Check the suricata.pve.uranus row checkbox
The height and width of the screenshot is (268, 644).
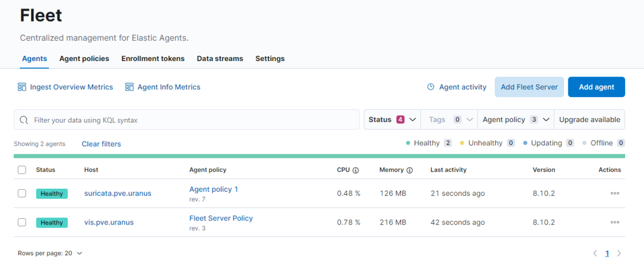tap(22, 193)
